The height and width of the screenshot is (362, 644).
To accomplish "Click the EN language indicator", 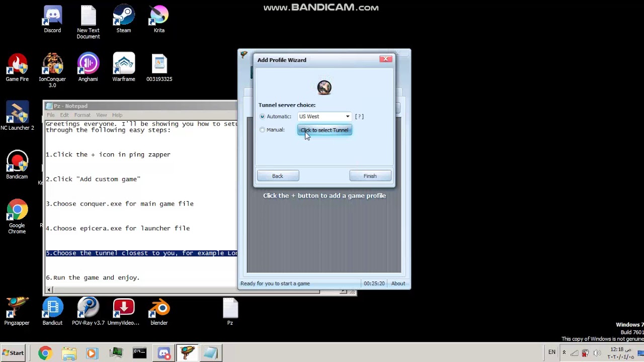I will pyautogui.click(x=552, y=352).
